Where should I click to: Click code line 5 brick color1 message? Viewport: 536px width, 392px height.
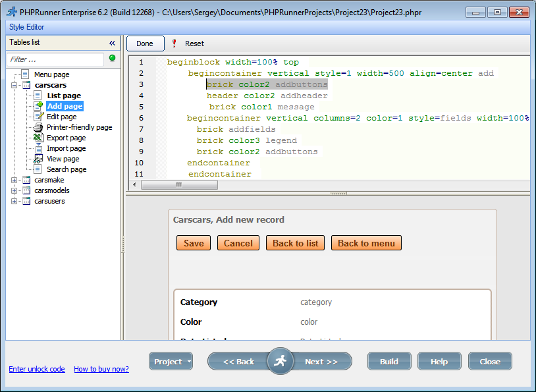pyautogui.click(x=261, y=107)
